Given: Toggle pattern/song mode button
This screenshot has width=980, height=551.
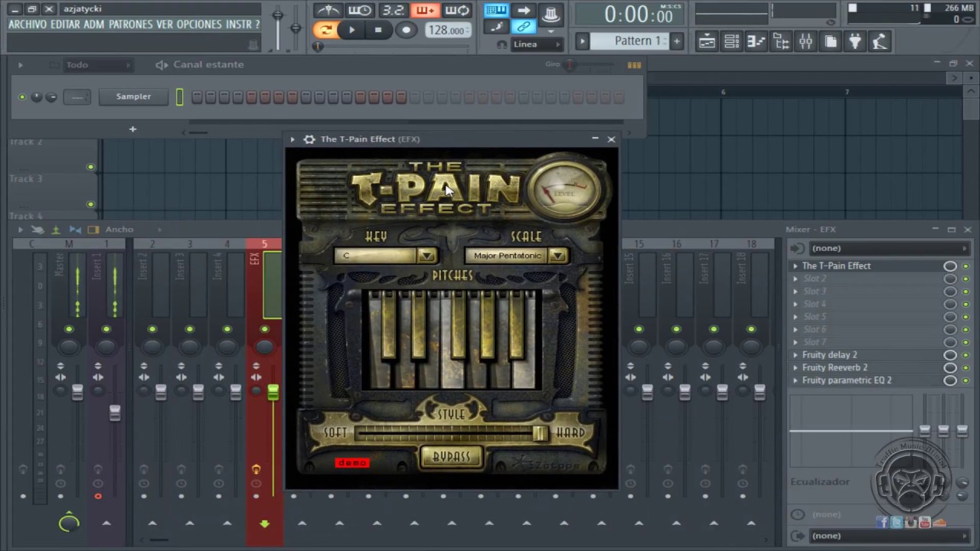Looking at the screenshot, I should [325, 30].
